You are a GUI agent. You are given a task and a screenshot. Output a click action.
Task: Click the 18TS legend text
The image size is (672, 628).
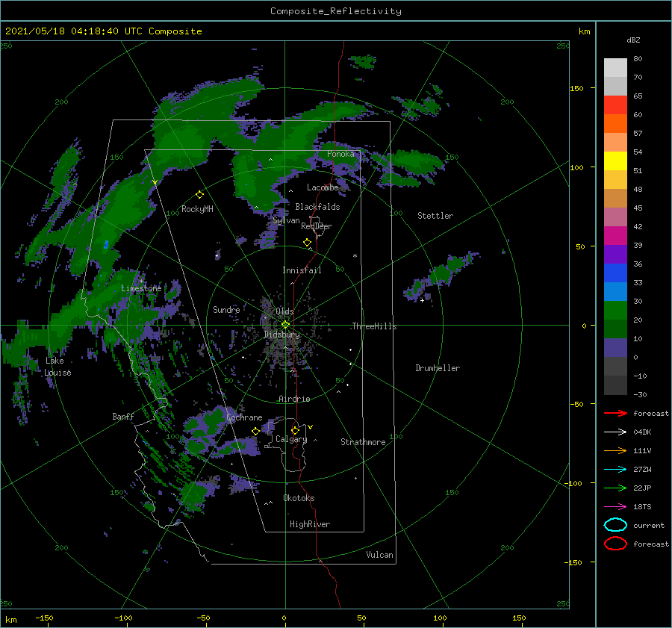click(x=642, y=507)
